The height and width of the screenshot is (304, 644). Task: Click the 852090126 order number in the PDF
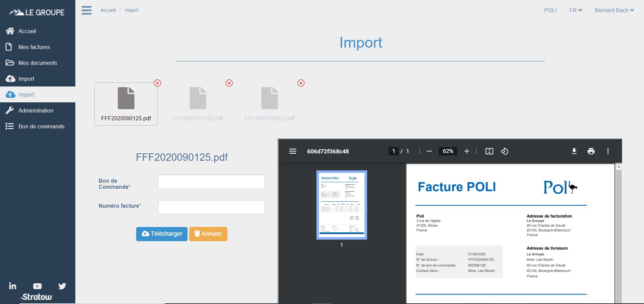tap(477, 265)
